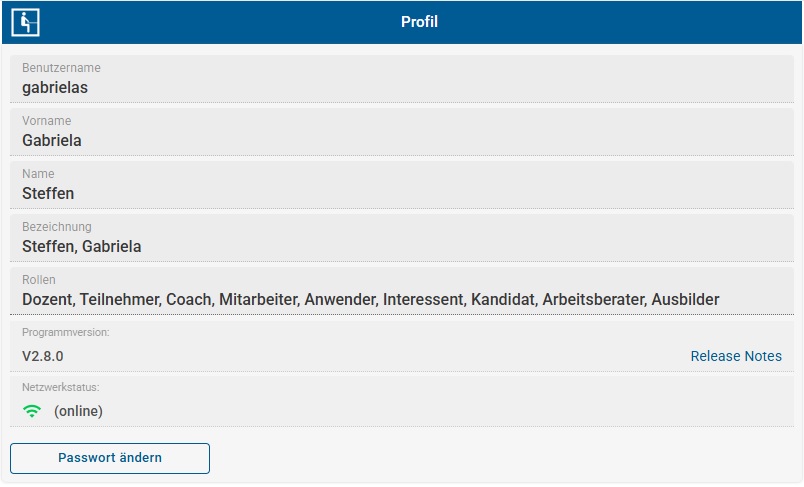804x487 pixels.
Task: Click the Netzwerkstatus label
Action: point(61,386)
